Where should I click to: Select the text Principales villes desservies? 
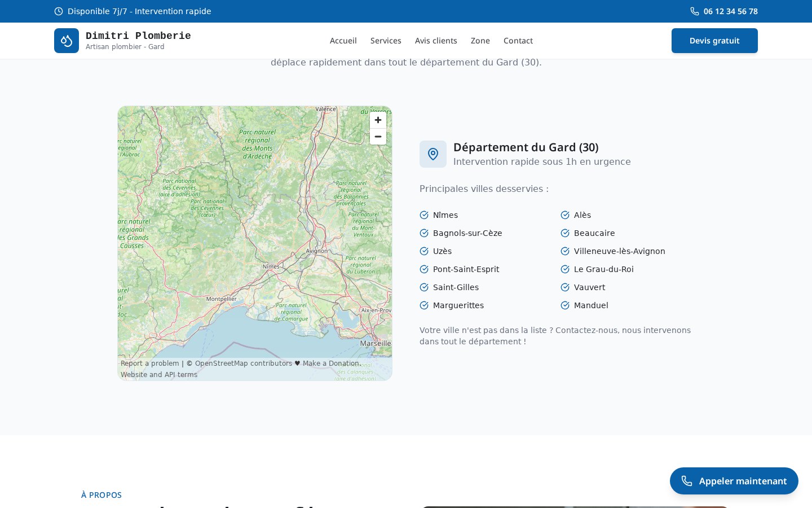[484, 189]
